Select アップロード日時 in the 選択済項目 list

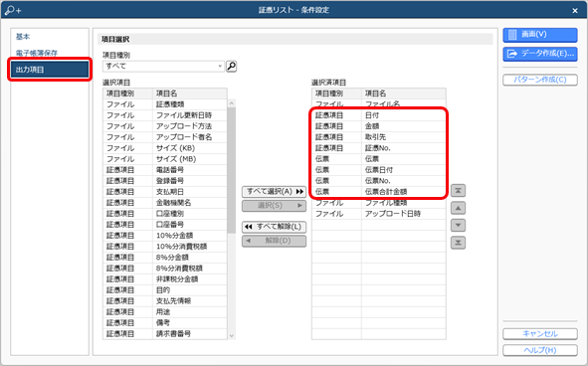(379, 214)
